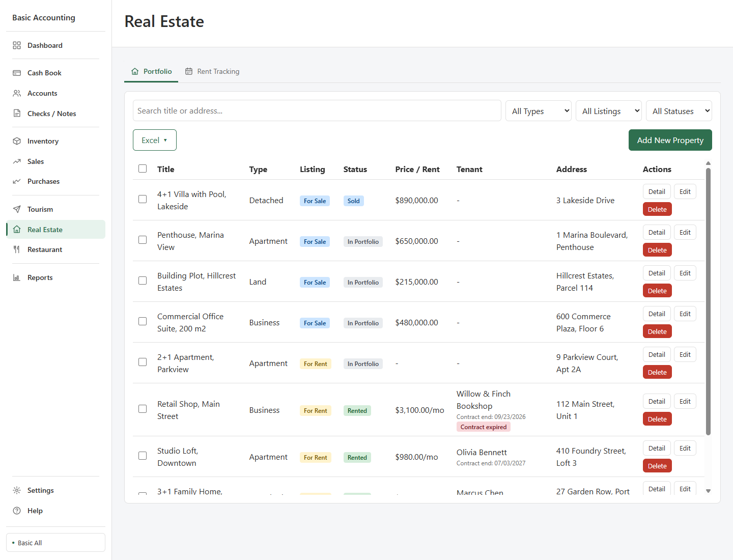
Task: Click the Willow & Finch Bookshop tenant
Action: (x=484, y=400)
